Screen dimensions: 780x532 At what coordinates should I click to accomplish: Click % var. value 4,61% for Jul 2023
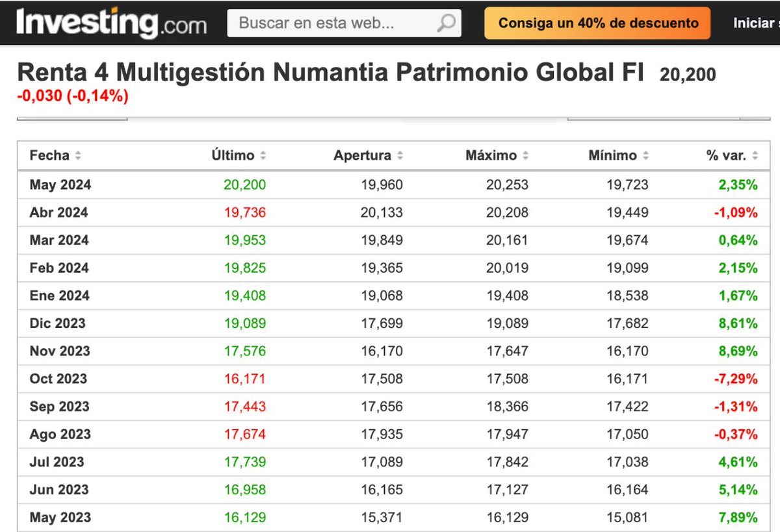(738, 462)
